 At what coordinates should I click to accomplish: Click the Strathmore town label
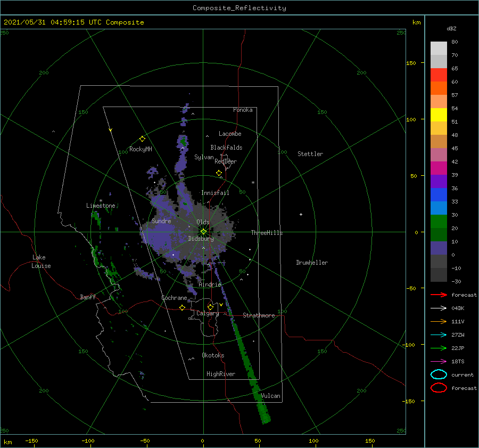point(259,315)
